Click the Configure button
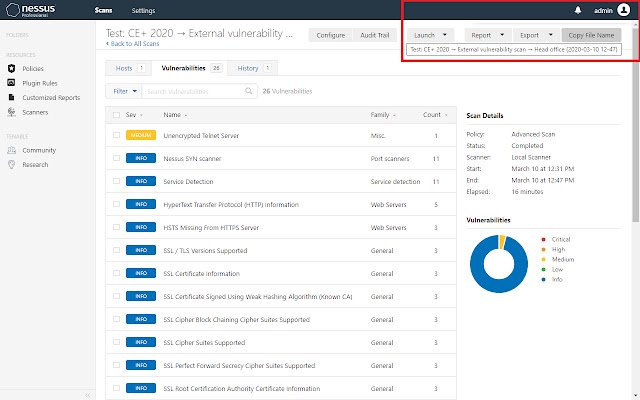Viewport: 640px width, 400px height. (x=331, y=35)
